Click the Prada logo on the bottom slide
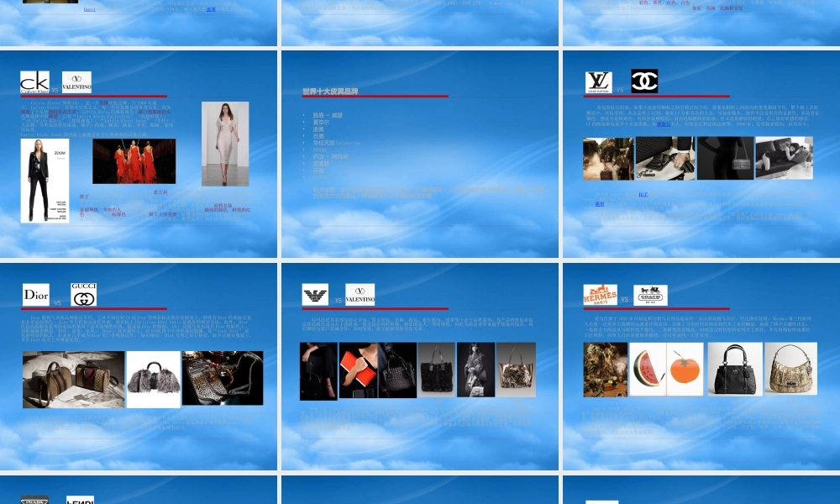Image resolution: width=840 pixels, height=504 pixels. (x=34, y=500)
